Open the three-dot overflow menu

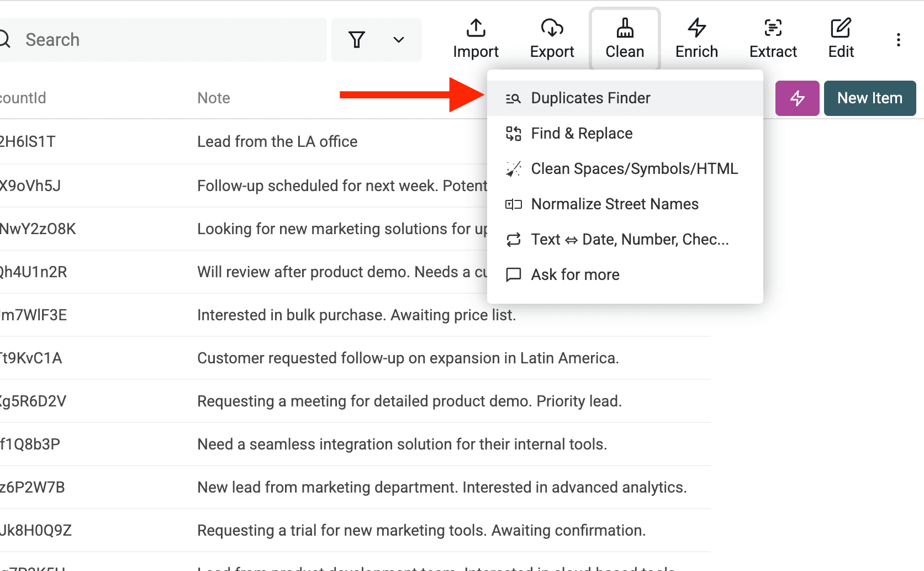[899, 40]
